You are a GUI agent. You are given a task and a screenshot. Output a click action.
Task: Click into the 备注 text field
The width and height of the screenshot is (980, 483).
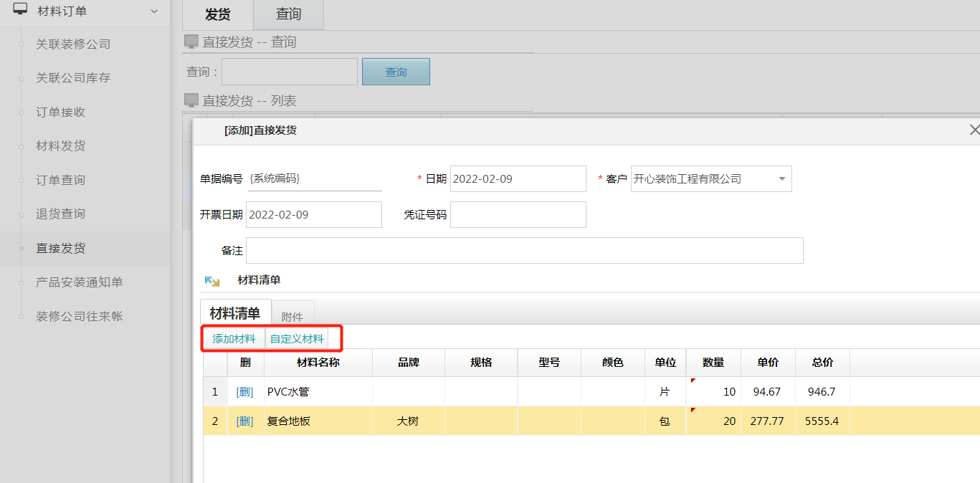click(x=524, y=251)
